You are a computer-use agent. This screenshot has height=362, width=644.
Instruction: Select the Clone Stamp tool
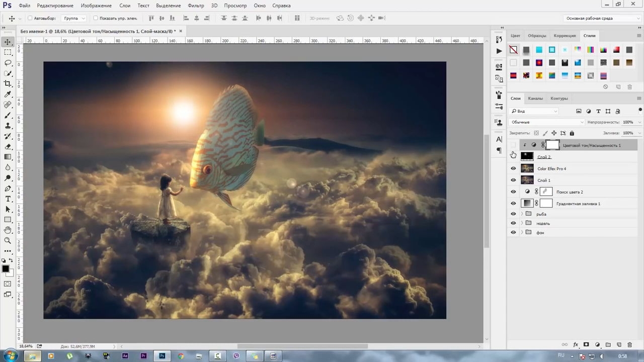coord(8,126)
